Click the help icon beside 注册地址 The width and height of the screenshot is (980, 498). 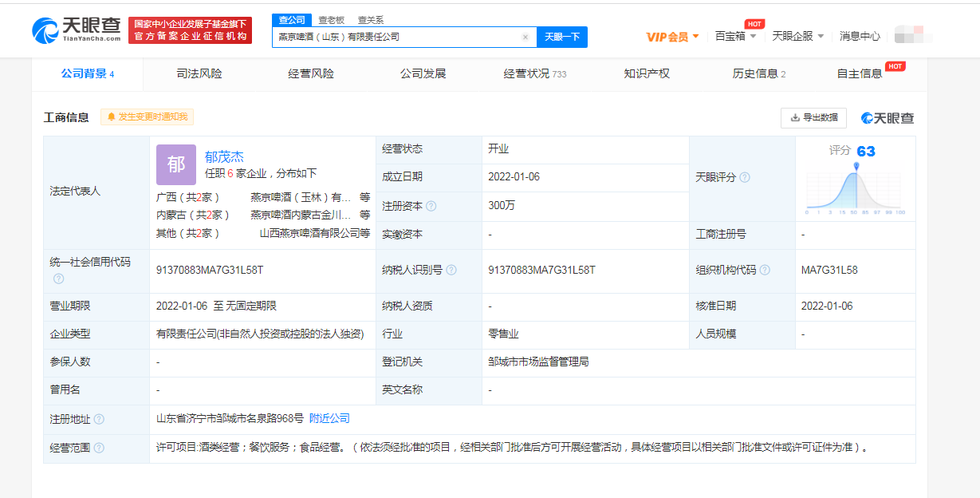coord(99,419)
